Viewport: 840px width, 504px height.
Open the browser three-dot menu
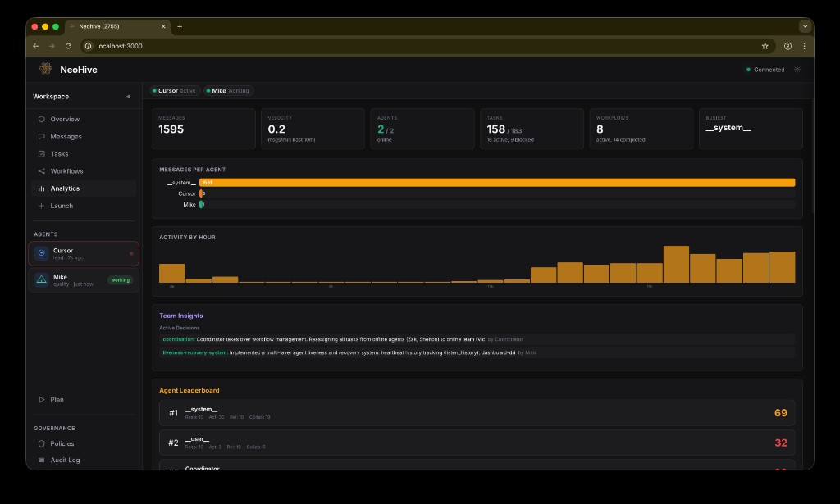click(804, 46)
